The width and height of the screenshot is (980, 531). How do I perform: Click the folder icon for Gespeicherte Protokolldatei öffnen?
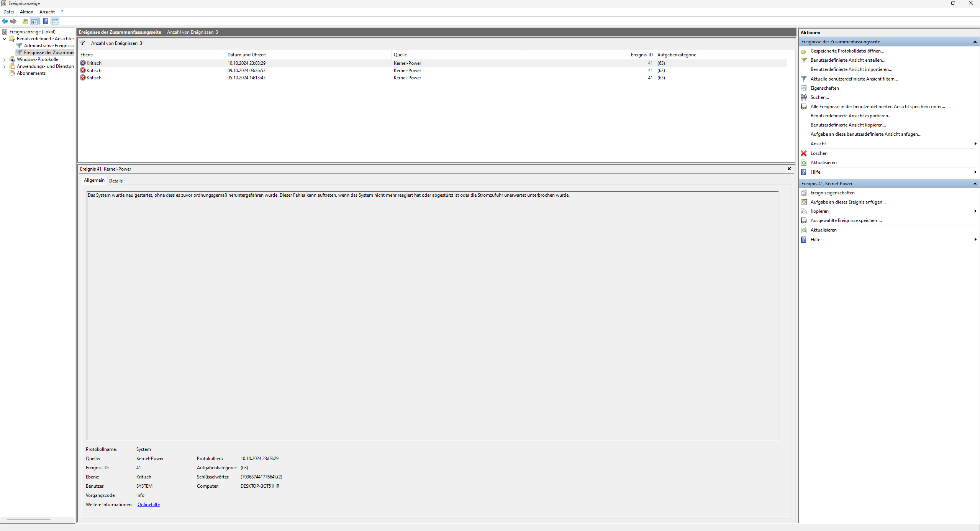pos(804,51)
